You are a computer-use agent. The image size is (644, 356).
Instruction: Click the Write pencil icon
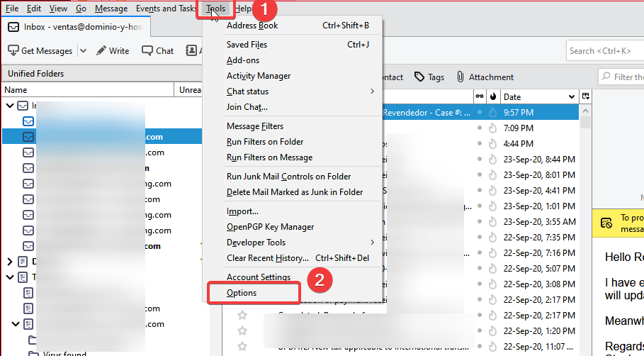(101, 51)
